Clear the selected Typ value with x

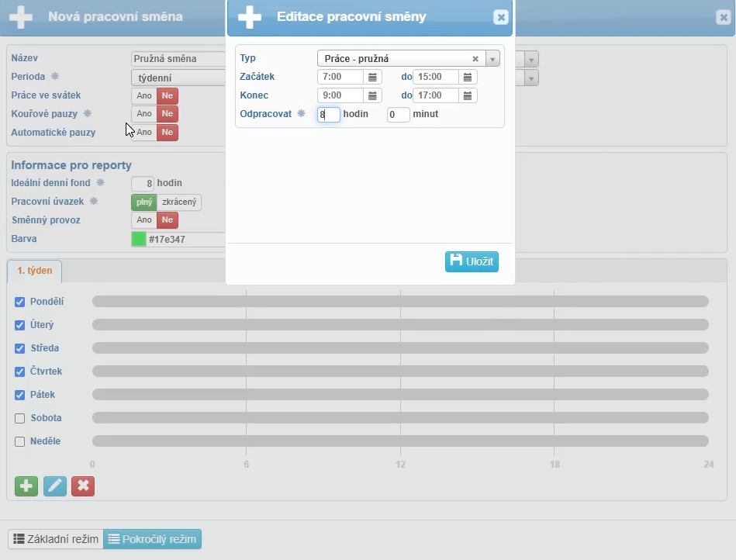click(475, 59)
